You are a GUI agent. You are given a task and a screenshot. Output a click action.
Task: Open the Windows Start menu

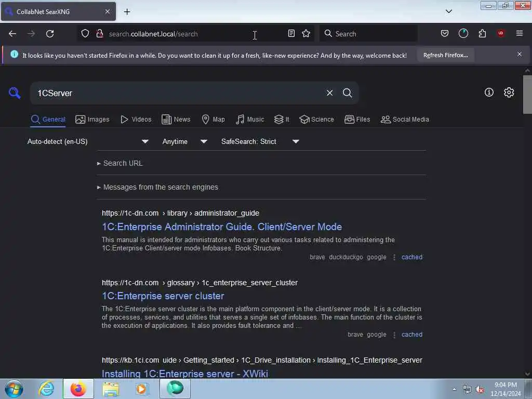[14, 389]
